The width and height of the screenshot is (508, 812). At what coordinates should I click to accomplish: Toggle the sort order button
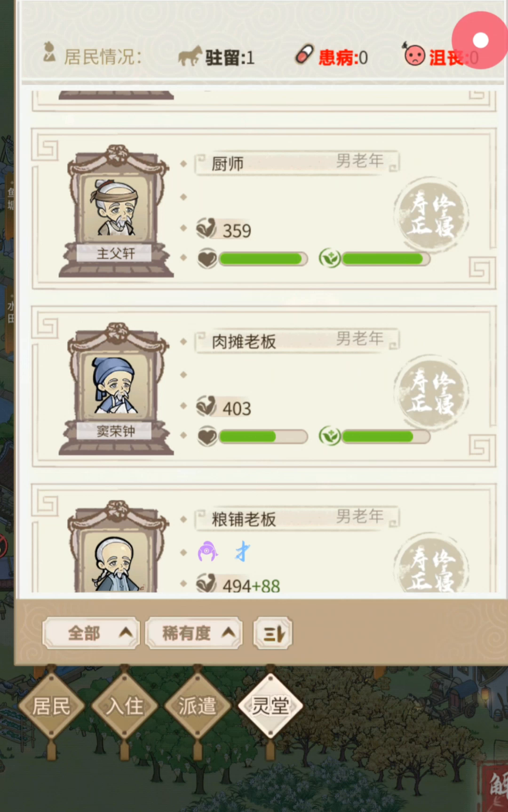click(273, 634)
